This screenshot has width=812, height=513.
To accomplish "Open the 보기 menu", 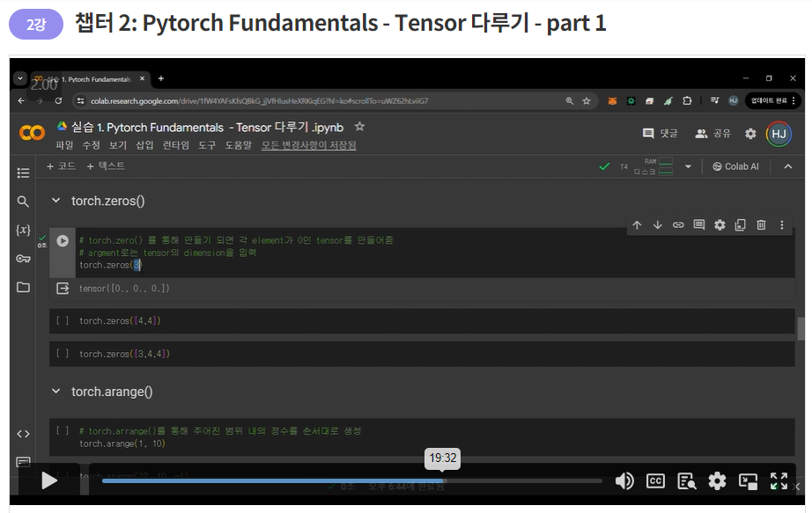I will (118, 145).
